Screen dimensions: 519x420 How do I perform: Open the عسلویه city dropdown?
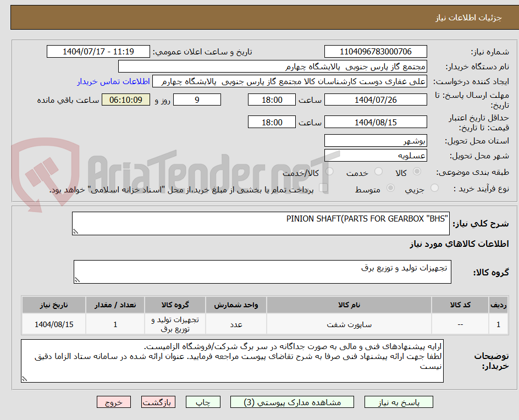point(376,156)
